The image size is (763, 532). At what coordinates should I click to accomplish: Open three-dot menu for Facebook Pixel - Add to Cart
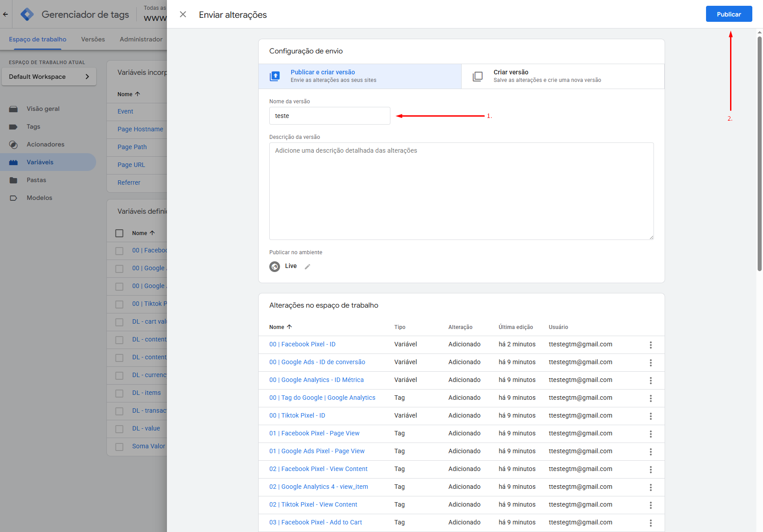click(x=650, y=523)
